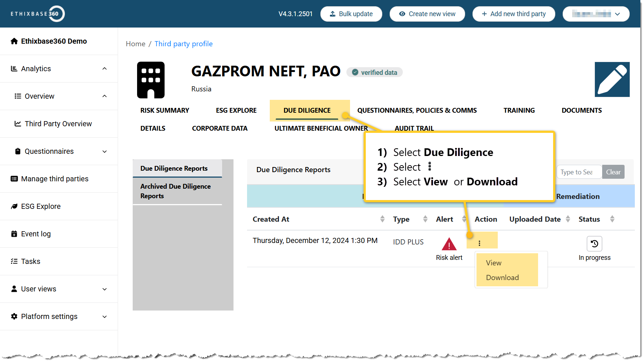This screenshot has height=363, width=644.
Task: Open the Corporate Data tab
Action: pyautogui.click(x=220, y=128)
